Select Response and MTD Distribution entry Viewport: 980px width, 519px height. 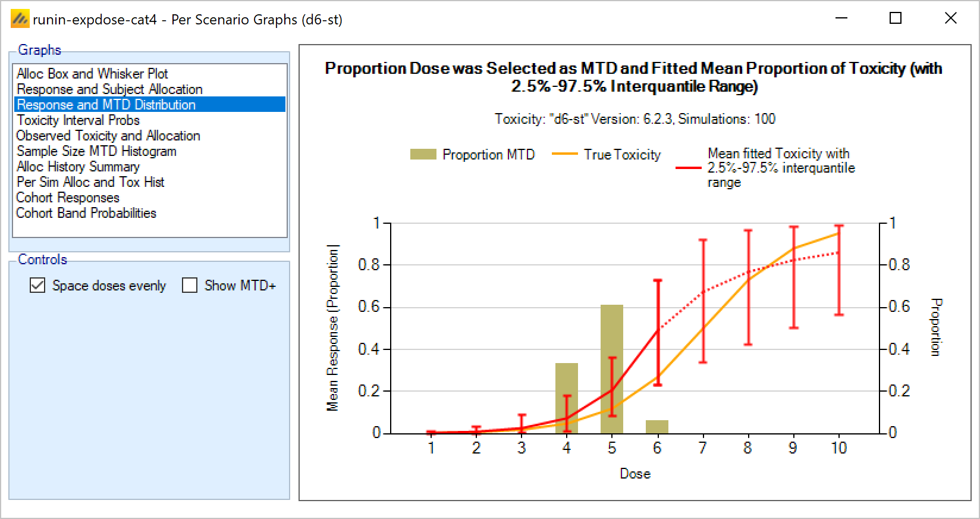tap(106, 105)
